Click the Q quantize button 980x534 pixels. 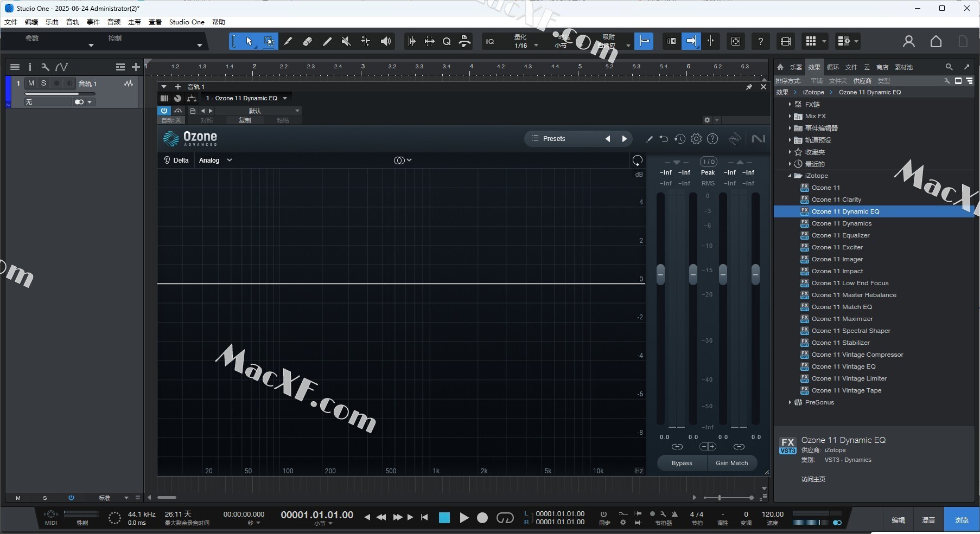pos(447,41)
